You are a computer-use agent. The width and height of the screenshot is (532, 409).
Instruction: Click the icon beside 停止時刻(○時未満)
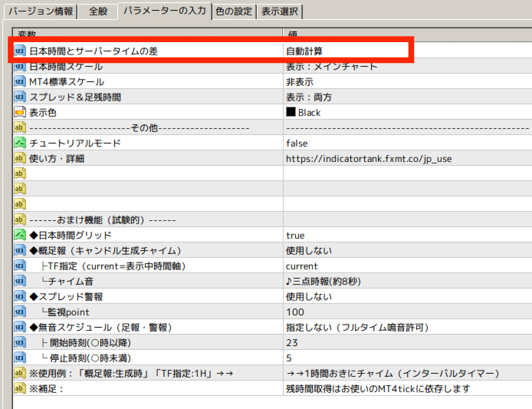coord(20,358)
